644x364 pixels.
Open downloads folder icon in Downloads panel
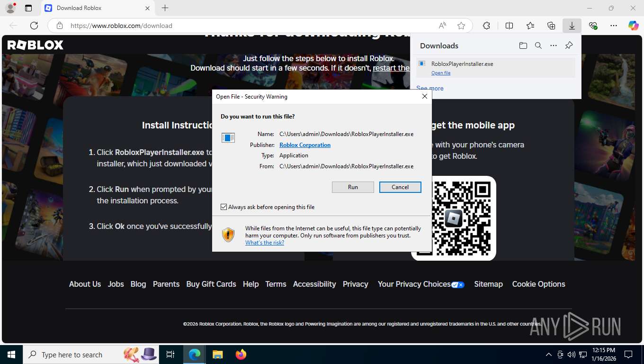pos(523,45)
